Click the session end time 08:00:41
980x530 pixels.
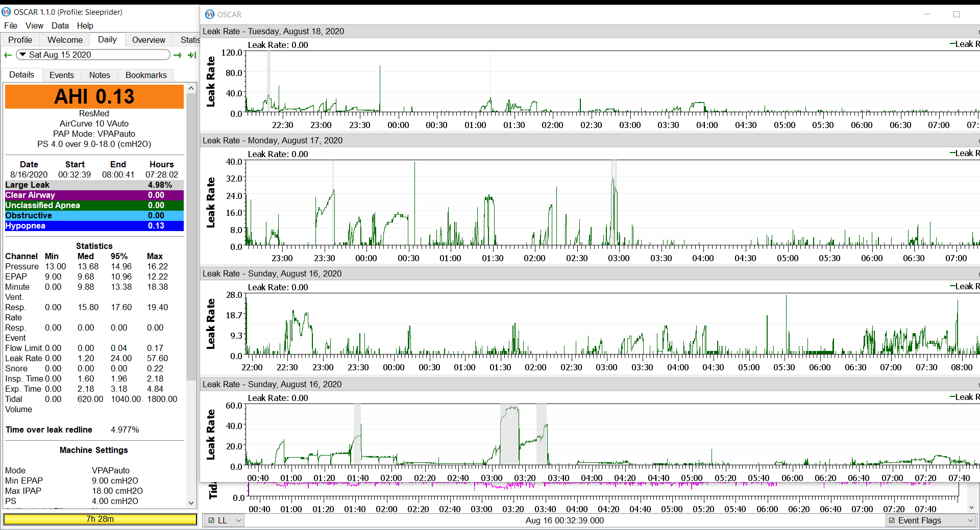[118, 174]
